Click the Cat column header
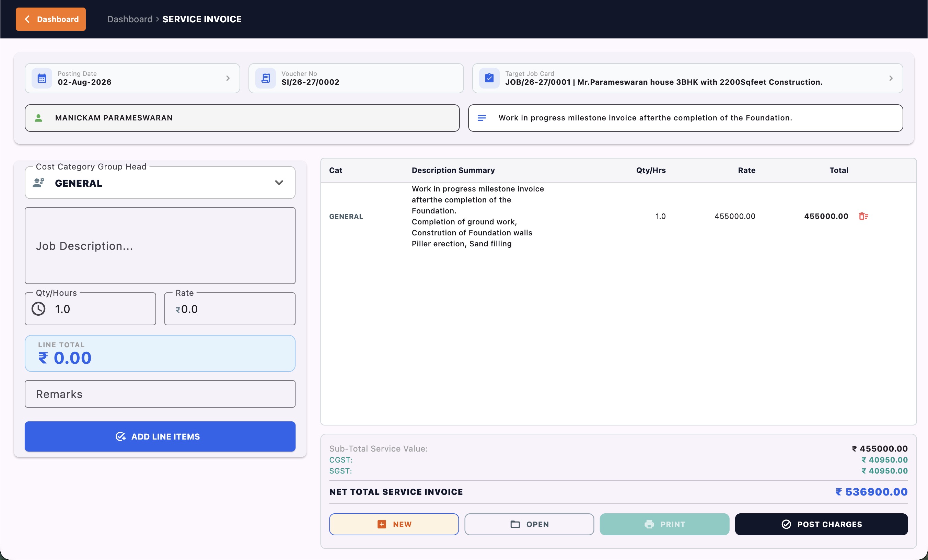The image size is (928, 560). (336, 170)
